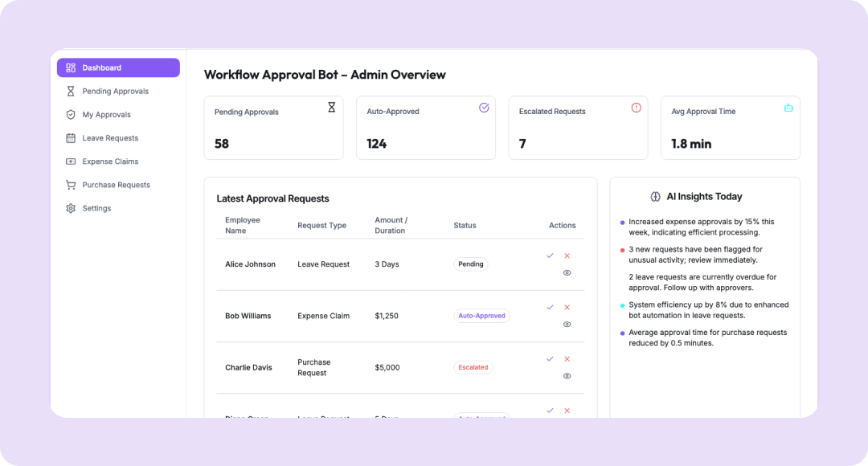Click the bot icon on Avg Approval Time
The width and height of the screenshot is (868, 466).
pyautogui.click(x=788, y=108)
